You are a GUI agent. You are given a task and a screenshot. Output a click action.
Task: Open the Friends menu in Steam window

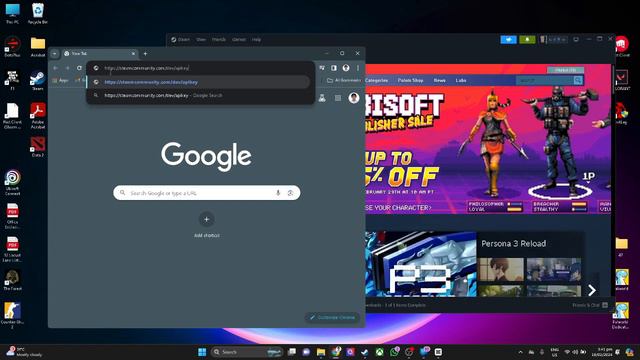point(218,40)
